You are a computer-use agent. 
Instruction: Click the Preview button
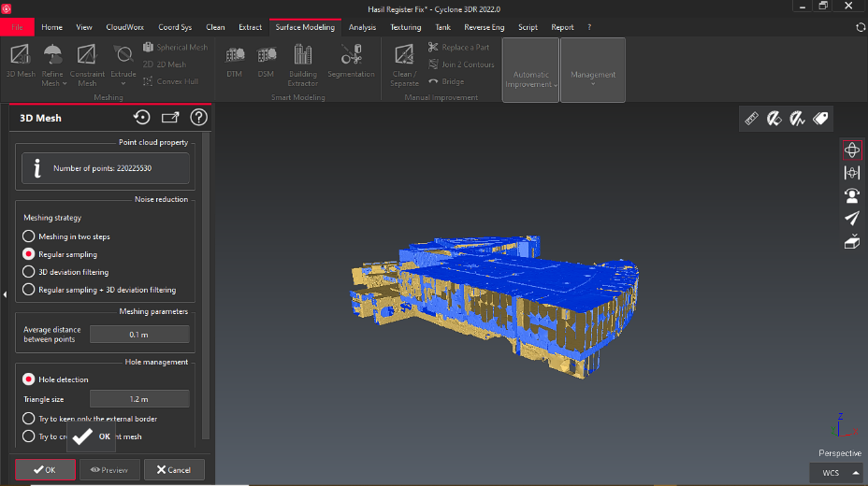(x=109, y=469)
